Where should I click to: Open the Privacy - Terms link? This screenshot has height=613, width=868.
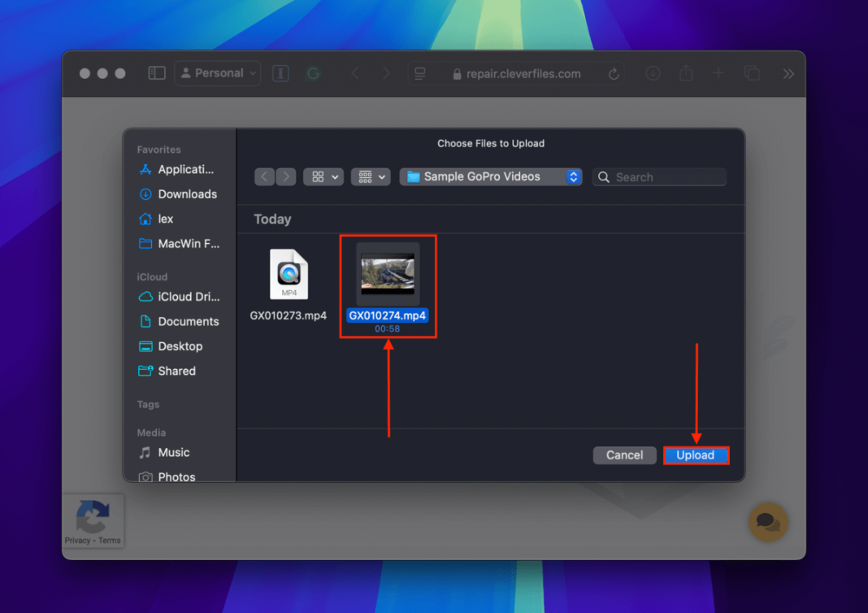click(x=93, y=540)
